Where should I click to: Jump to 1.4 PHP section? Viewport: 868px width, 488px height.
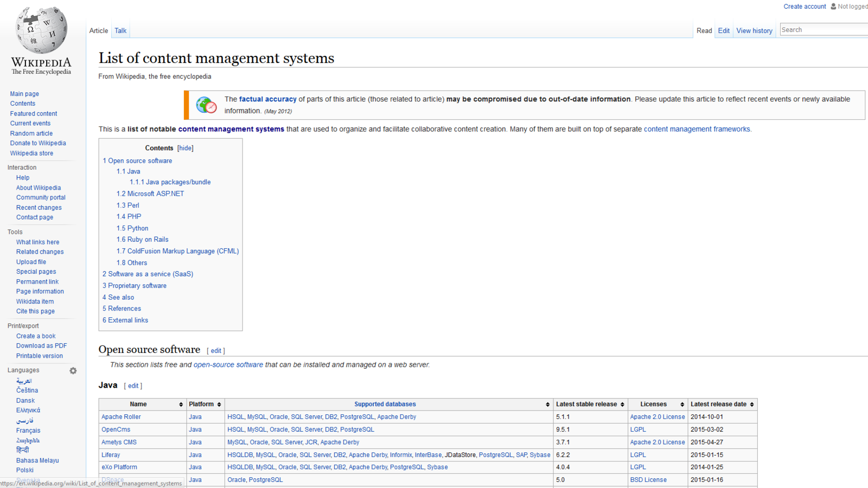[129, 216]
